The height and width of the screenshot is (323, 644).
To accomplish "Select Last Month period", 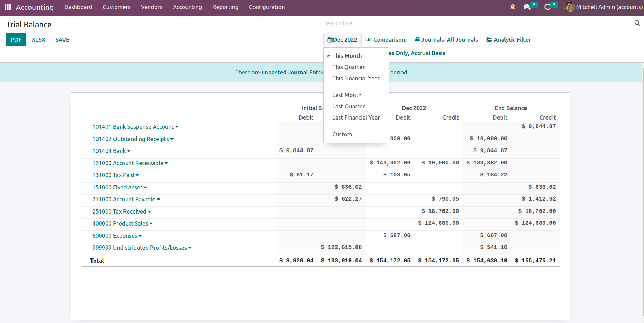I will coord(356,95).
